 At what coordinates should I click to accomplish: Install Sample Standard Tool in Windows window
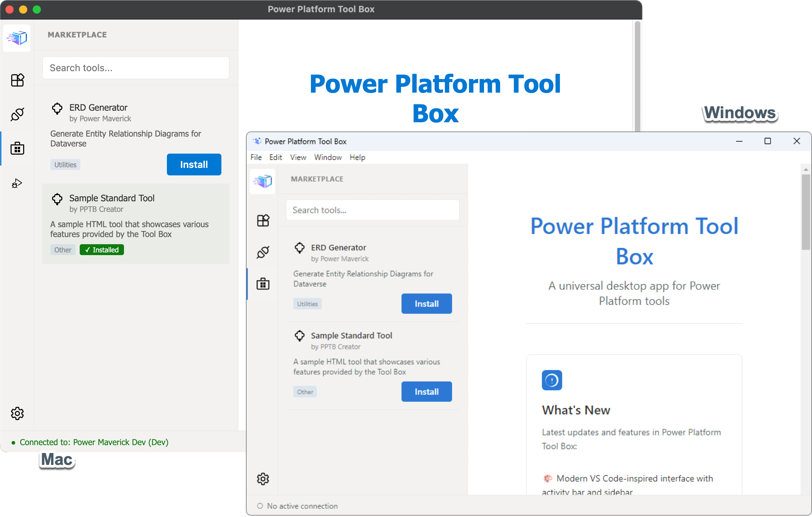[x=426, y=392]
